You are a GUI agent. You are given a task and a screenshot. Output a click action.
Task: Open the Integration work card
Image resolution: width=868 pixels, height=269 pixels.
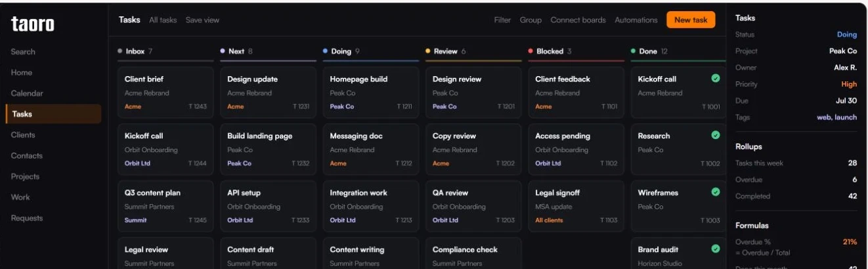(x=370, y=207)
